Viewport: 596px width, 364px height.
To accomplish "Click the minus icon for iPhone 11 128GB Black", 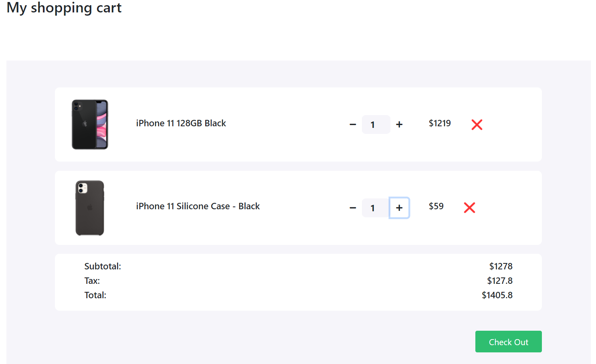I will tap(353, 124).
